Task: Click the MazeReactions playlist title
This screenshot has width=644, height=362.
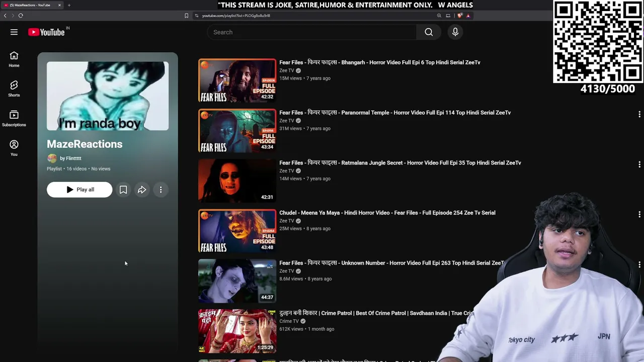Action: 85,144
